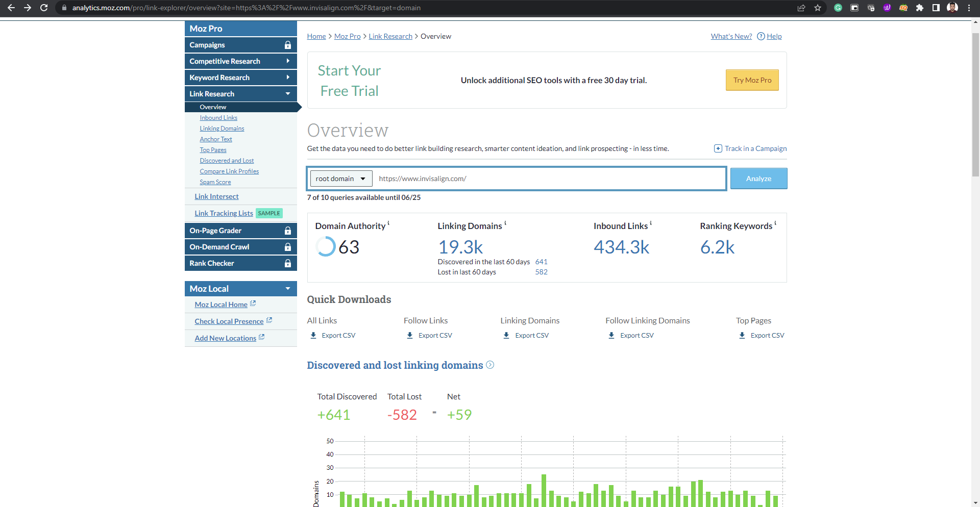980x507 pixels.
Task: Click the Domain Authority progress ring
Action: [325, 246]
